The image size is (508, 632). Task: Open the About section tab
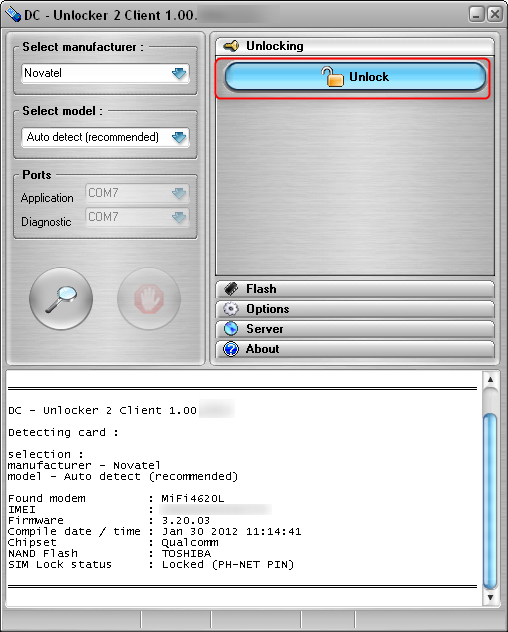click(x=355, y=349)
